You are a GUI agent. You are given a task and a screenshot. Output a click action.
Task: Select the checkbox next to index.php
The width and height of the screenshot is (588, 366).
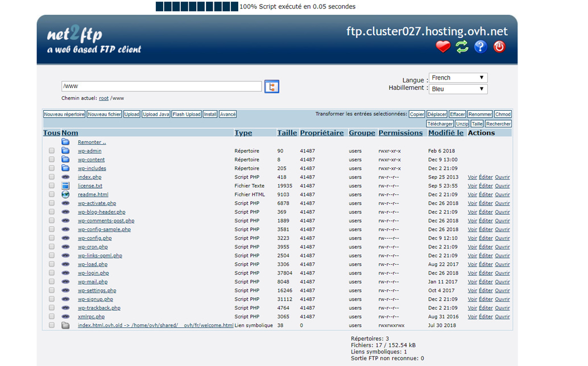[52, 177]
